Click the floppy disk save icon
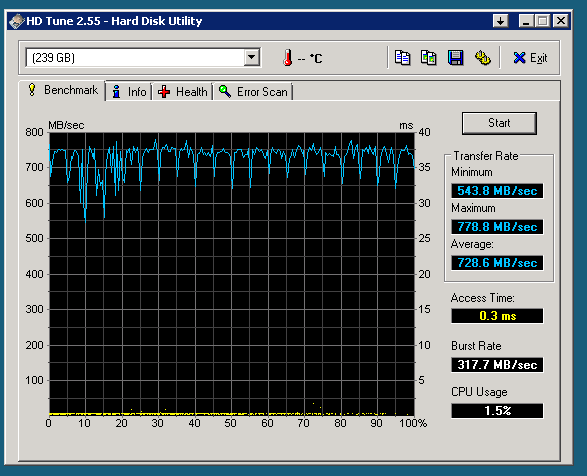This screenshot has height=476, width=587. pos(455,58)
